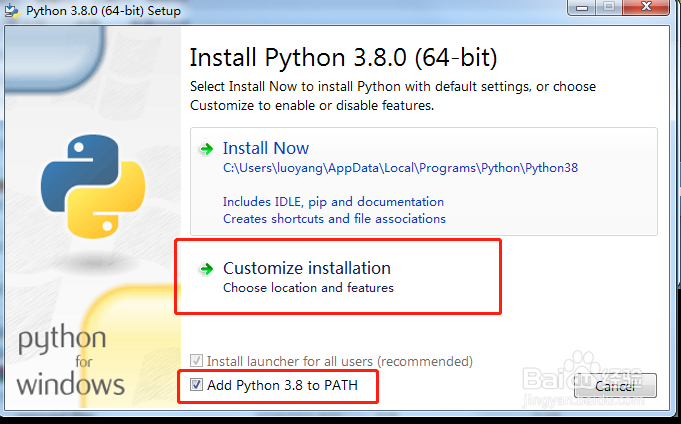Click the 'Includes IDLE, pip and documentation' line
The height and width of the screenshot is (424, 681).
333,201
